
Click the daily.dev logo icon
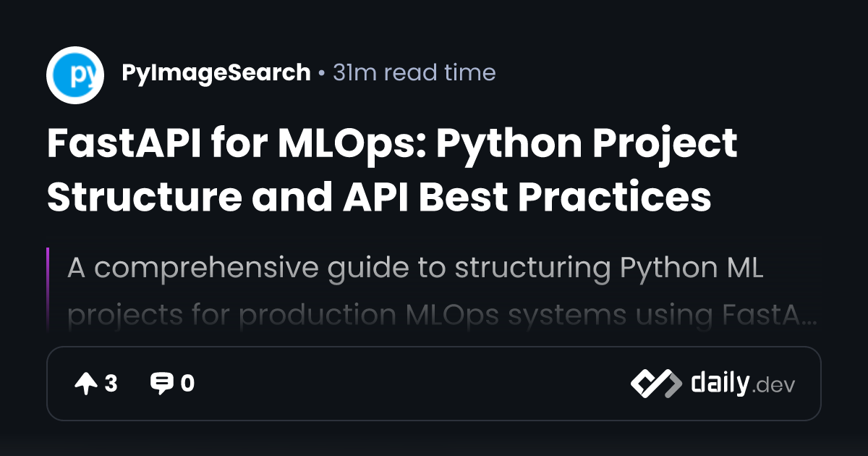click(655, 384)
